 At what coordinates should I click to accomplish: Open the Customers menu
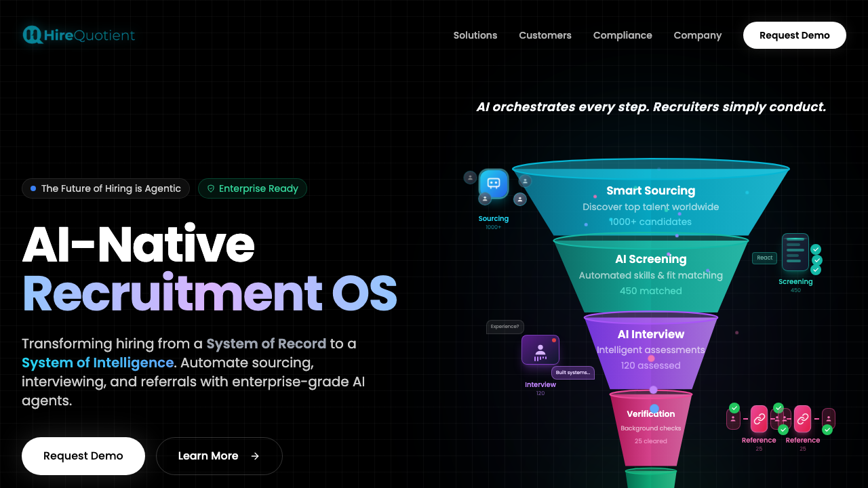[545, 35]
